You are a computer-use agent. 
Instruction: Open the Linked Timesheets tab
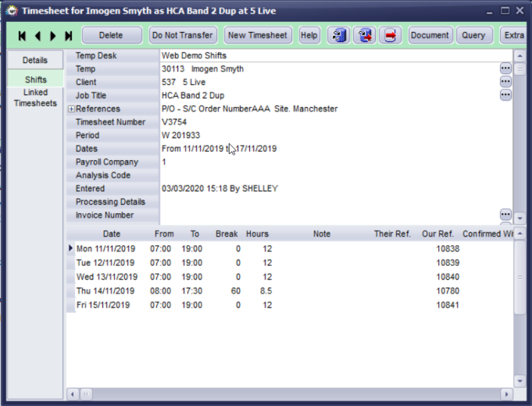click(35, 98)
